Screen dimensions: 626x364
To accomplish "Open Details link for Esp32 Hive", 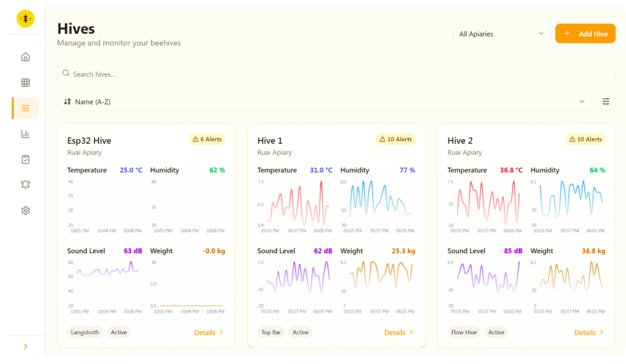I will click(209, 332).
